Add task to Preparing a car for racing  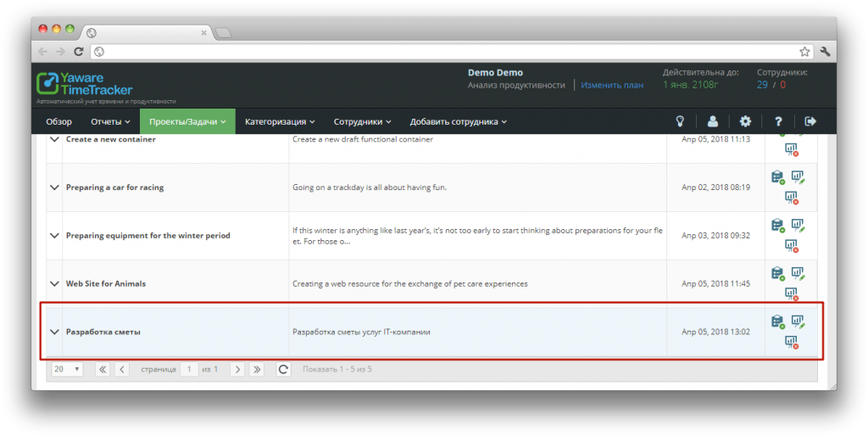(778, 177)
